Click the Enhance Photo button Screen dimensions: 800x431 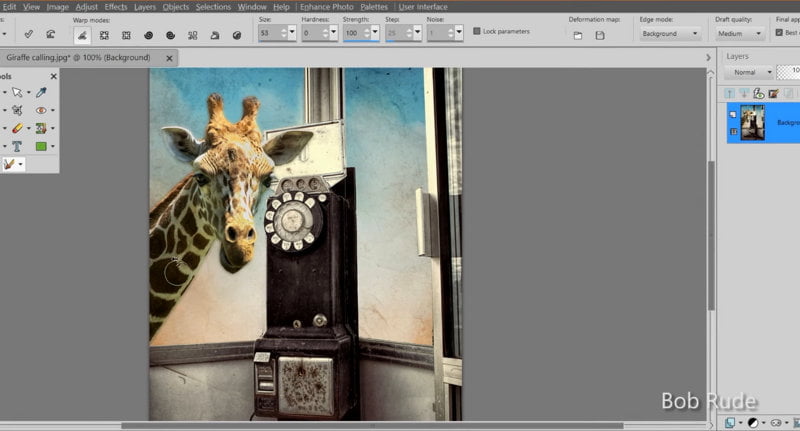(326, 7)
